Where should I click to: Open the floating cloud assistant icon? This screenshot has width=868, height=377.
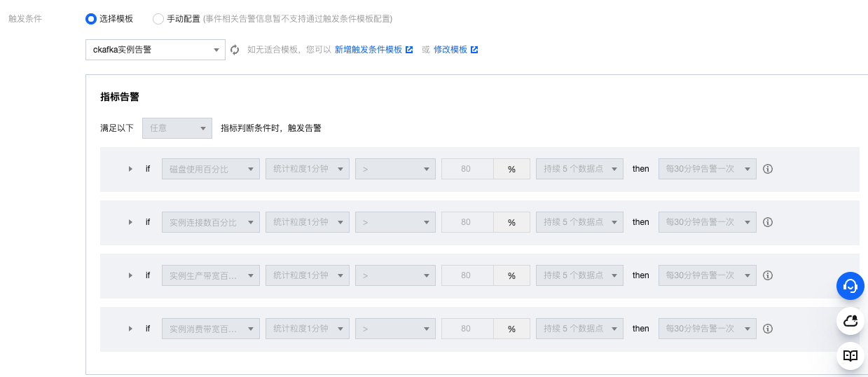850,321
